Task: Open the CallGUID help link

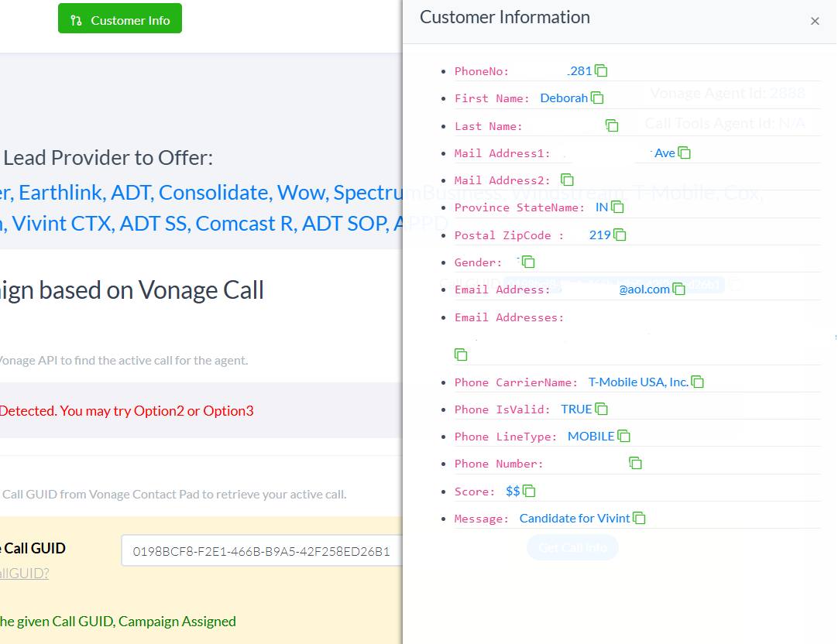Action: click(24, 574)
